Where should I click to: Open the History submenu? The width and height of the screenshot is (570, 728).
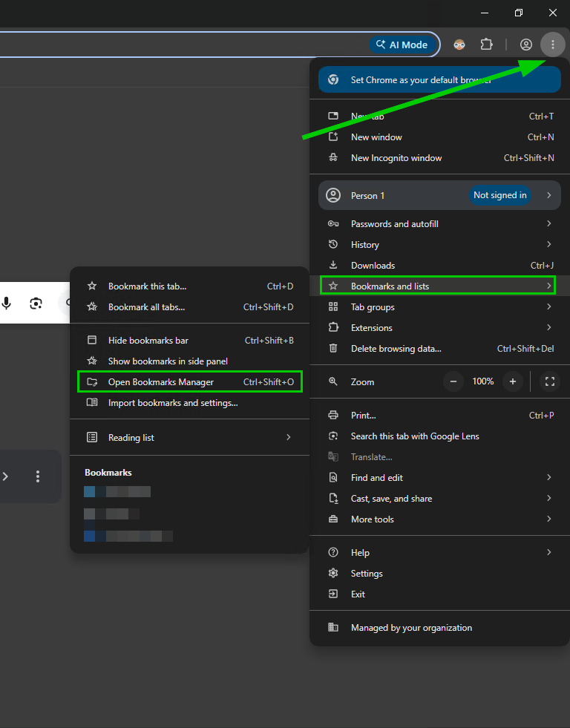(439, 245)
